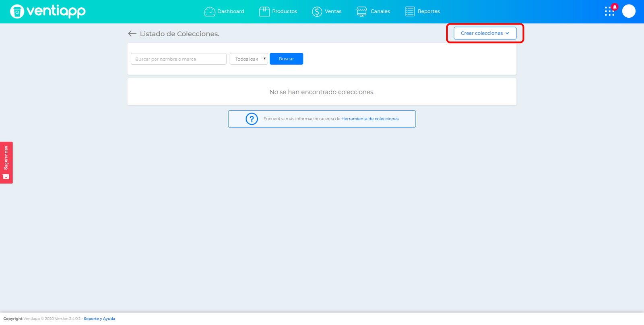
Task: Focus the 'Buscar por nombre o marca' field
Action: [x=178, y=59]
